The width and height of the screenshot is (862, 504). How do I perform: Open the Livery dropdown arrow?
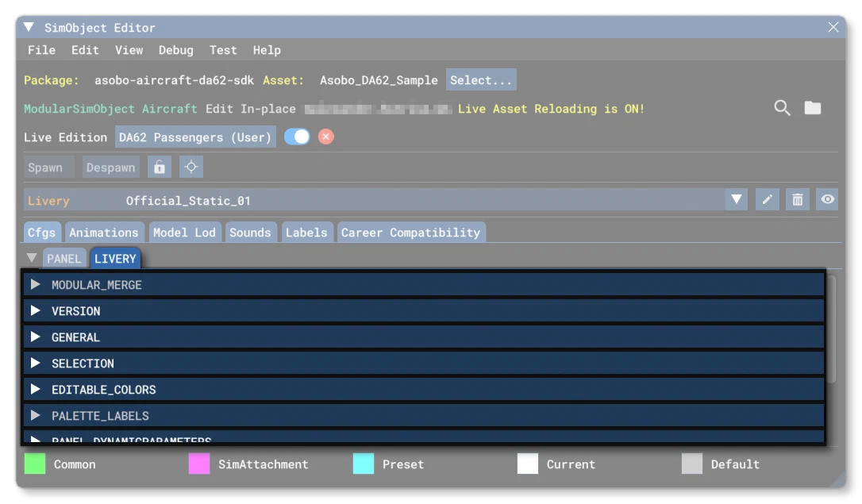pyautogui.click(x=736, y=199)
